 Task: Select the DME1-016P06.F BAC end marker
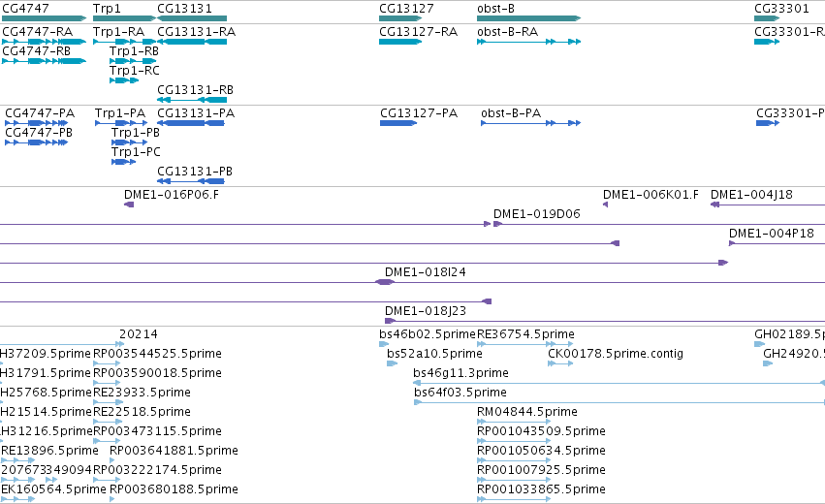[129, 205]
